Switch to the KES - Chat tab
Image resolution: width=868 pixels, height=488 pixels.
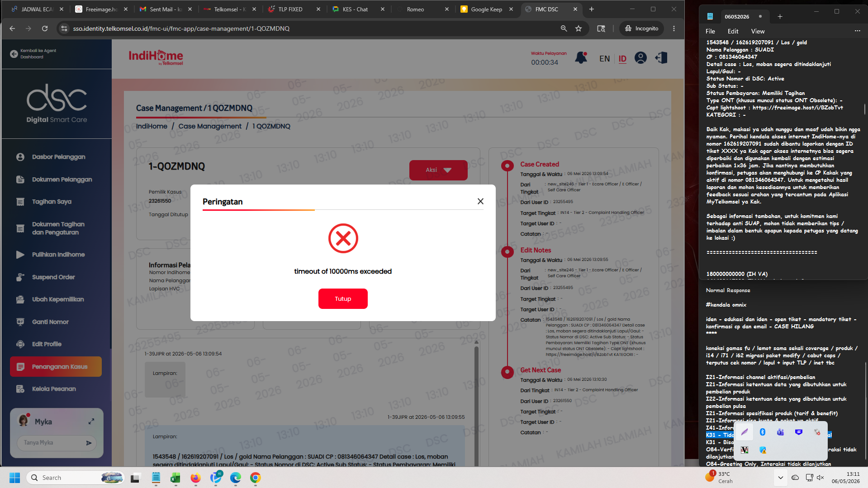358,9
